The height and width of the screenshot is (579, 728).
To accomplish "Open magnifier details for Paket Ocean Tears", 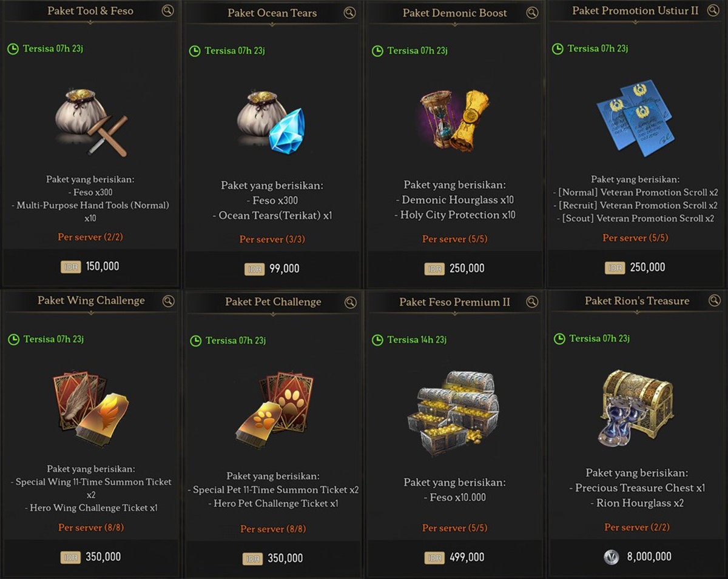I will 349,13.
